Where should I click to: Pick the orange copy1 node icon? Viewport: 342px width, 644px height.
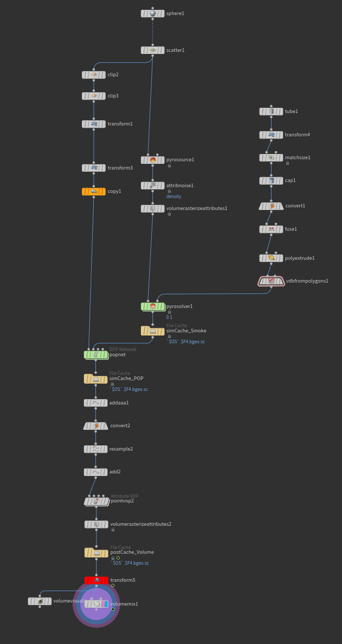pos(94,191)
